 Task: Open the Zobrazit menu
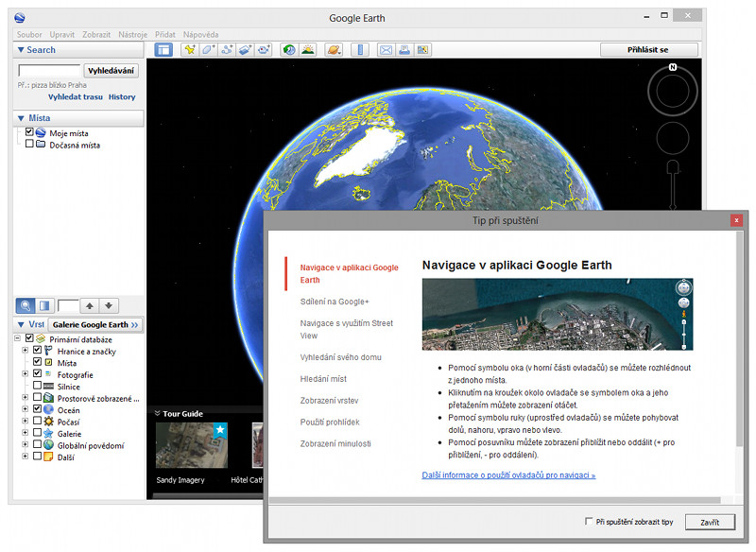point(96,35)
